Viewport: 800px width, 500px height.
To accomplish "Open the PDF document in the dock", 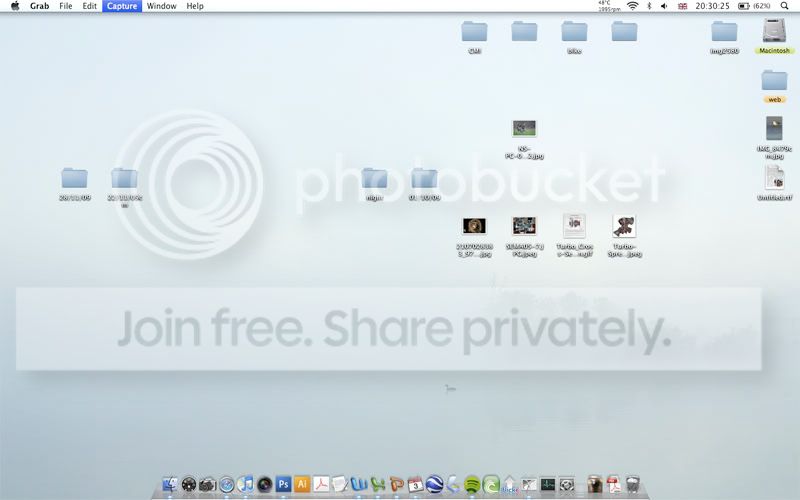I will [x=614, y=484].
